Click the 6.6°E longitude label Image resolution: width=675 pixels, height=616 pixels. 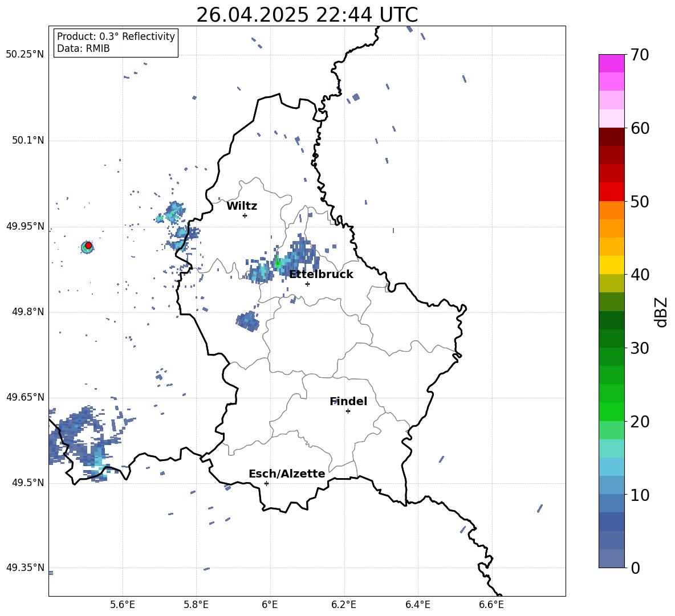tap(491, 605)
